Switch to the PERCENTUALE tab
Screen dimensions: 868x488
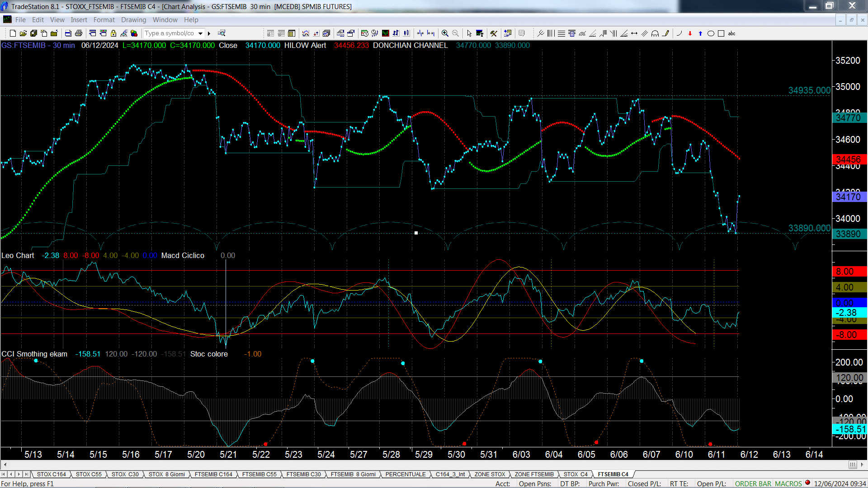coord(406,474)
